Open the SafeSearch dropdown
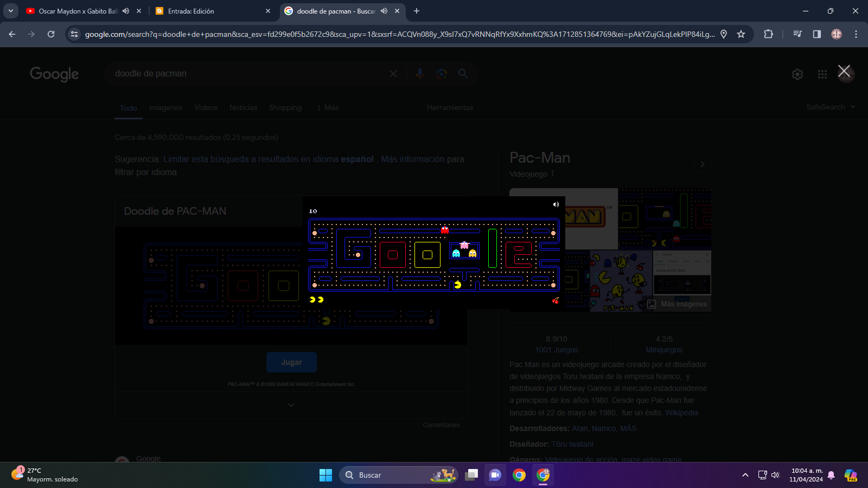Viewport: 868px width, 488px height. (831, 107)
